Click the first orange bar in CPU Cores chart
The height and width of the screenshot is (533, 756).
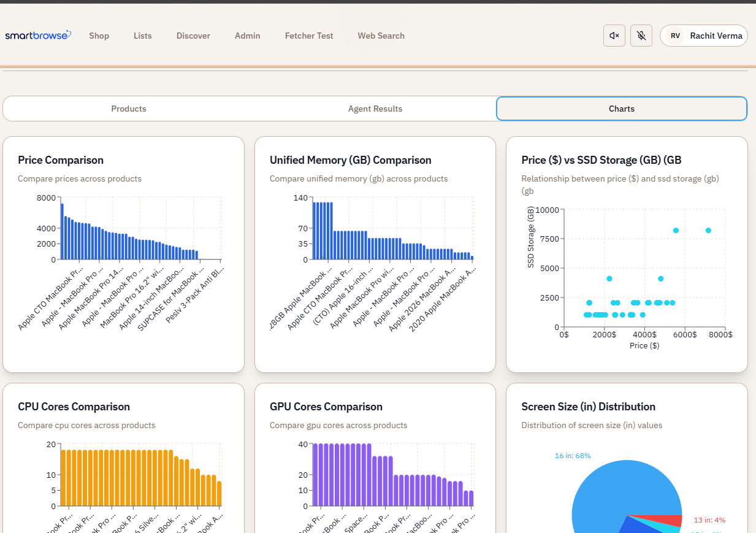click(x=63, y=478)
